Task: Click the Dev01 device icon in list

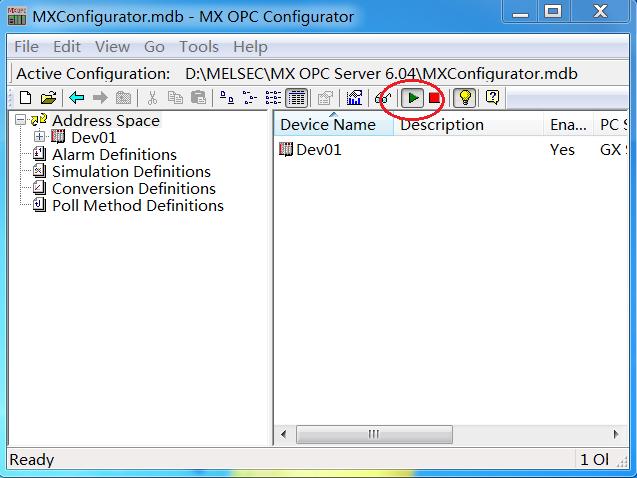Action: click(x=286, y=149)
